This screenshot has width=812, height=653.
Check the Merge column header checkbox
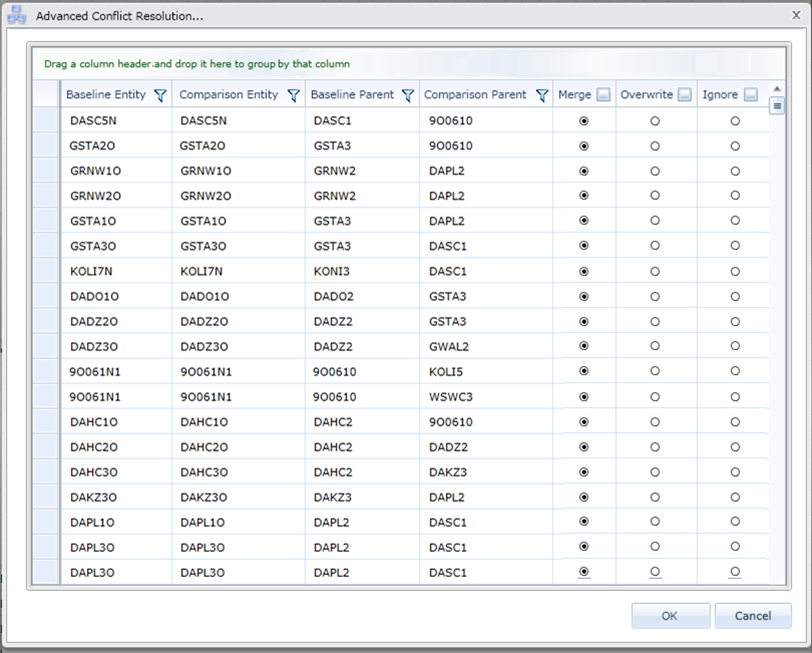point(603,96)
